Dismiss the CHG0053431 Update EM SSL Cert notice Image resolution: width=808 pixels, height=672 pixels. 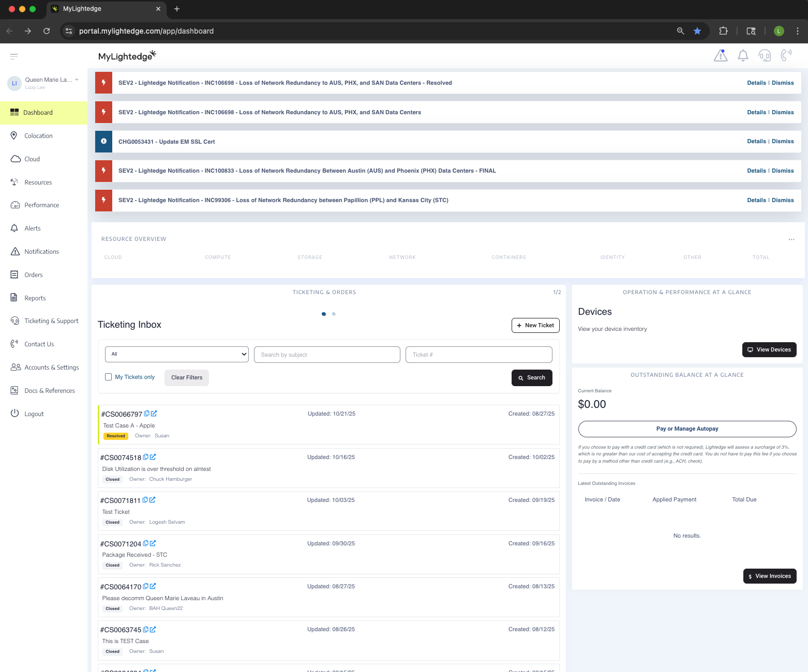click(783, 142)
